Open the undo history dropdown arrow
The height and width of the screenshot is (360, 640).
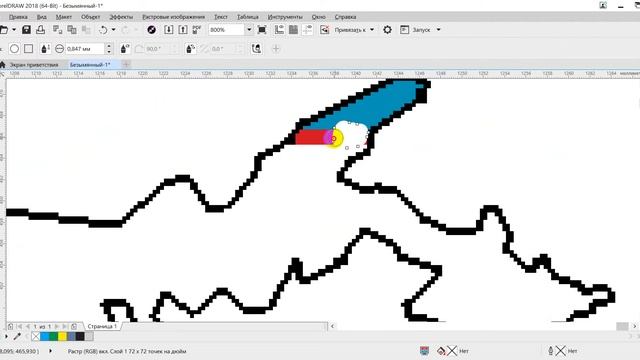pos(113,30)
